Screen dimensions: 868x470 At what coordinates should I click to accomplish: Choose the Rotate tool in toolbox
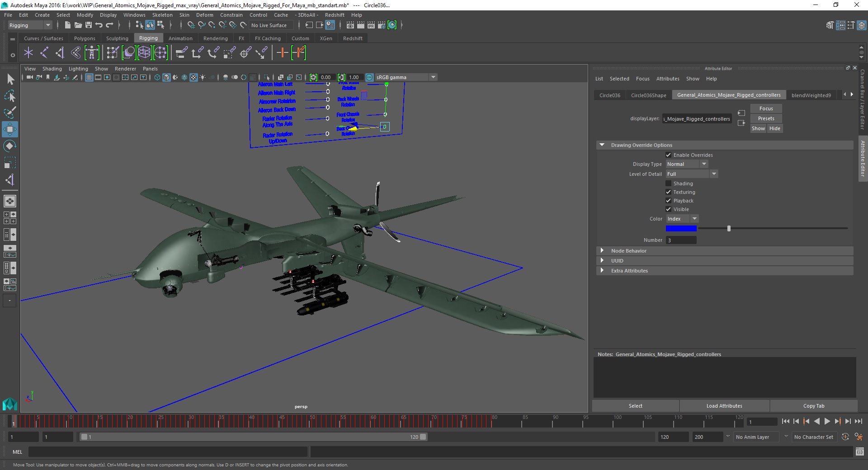(x=10, y=146)
